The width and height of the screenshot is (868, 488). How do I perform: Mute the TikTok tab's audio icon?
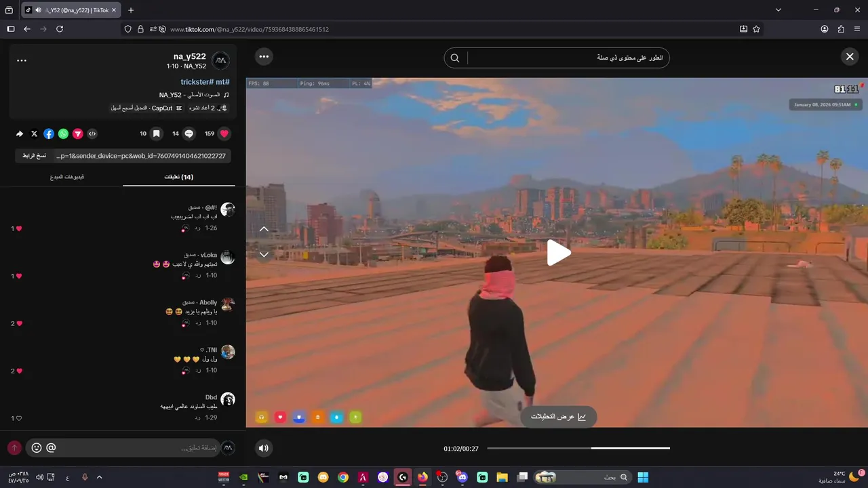tap(38, 10)
